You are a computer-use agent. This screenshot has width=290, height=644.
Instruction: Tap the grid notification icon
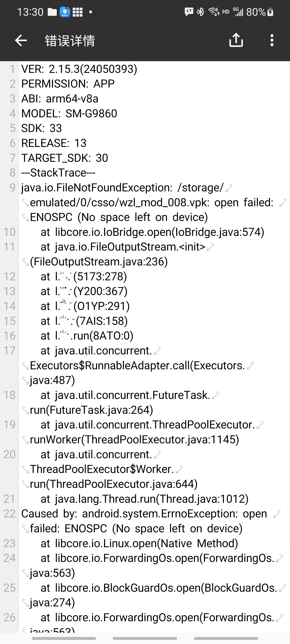pyautogui.click(x=78, y=12)
